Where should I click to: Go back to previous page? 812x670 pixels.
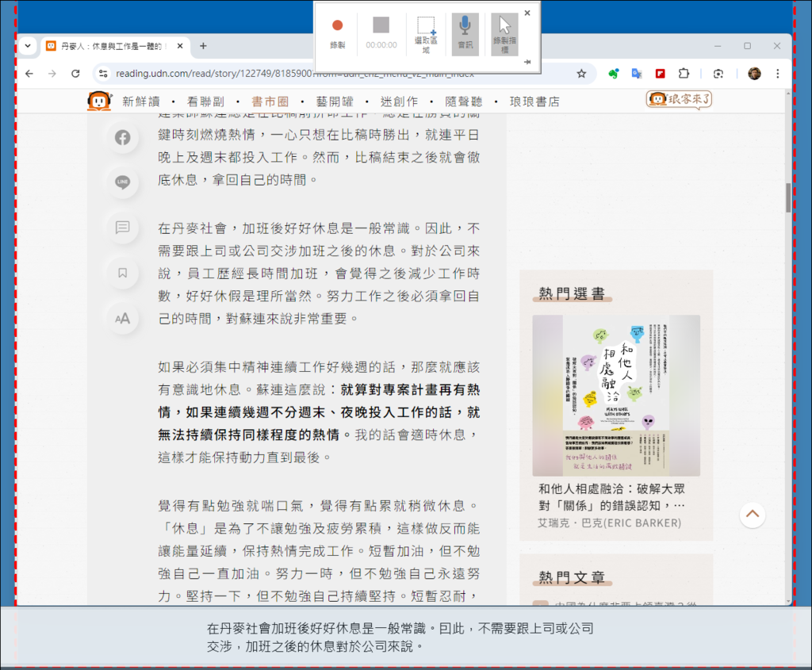pyautogui.click(x=29, y=74)
